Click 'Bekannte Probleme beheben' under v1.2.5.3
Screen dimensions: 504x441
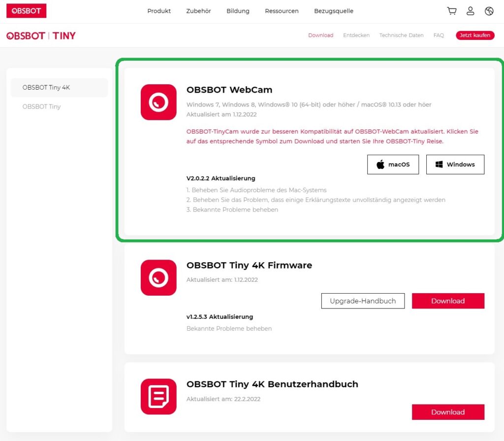point(229,328)
